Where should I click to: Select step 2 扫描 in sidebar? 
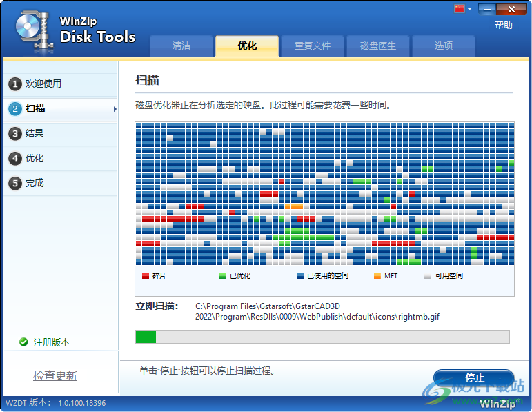coord(61,108)
